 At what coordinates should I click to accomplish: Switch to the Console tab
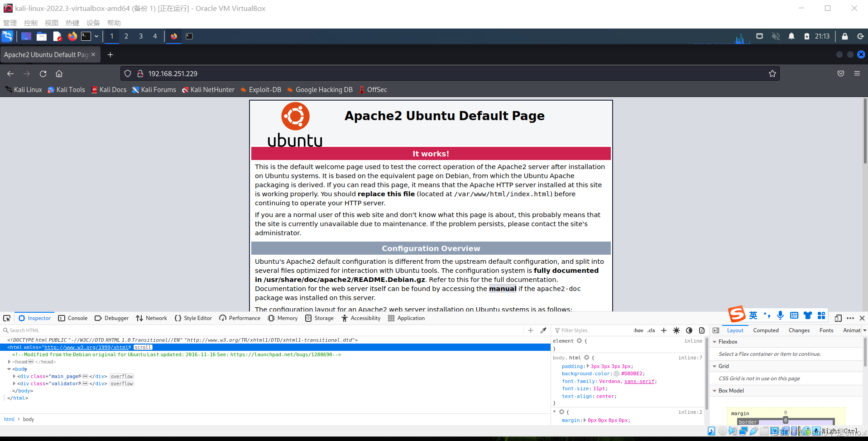[73, 318]
